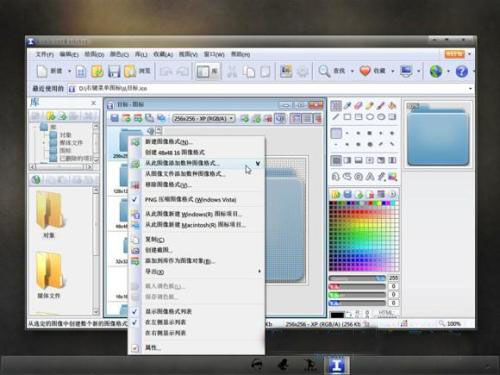This screenshot has height=375, width=500.
Task: Click the paste icon in main toolbar
Action: (x=265, y=72)
